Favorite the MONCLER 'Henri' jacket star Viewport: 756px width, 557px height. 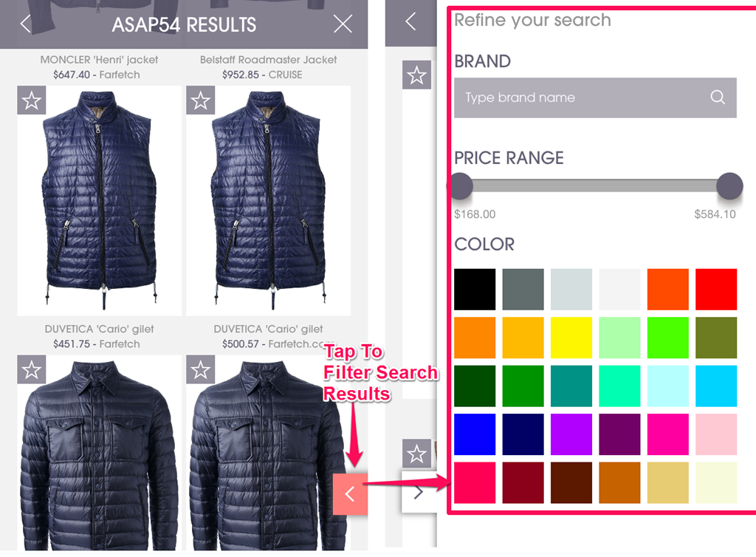tap(31, 100)
